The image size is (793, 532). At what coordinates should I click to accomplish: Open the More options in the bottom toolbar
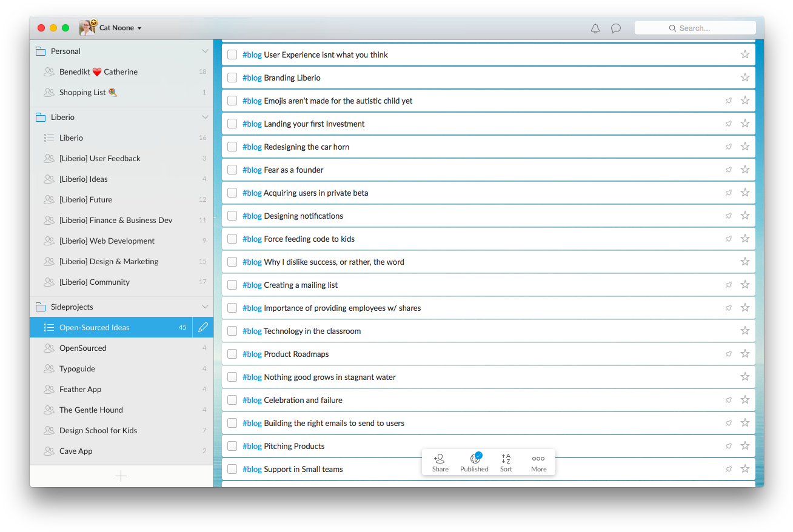point(538,462)
